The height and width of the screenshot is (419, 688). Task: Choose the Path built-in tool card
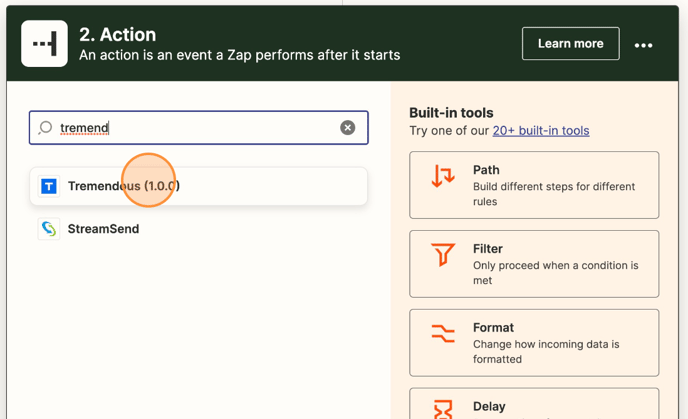pyautogui.click(x=534, y=185)
